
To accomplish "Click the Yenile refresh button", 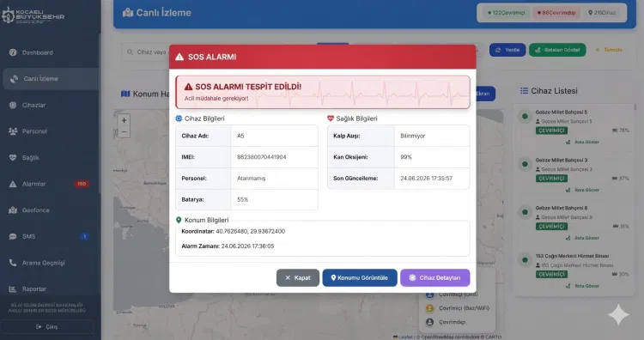I will click(507, 50).
